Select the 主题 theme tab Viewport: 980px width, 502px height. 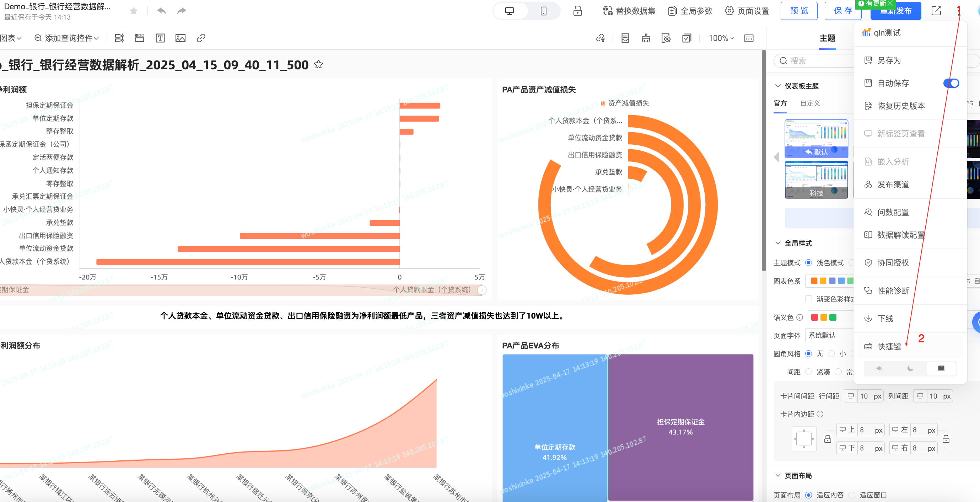click(827, 38)
